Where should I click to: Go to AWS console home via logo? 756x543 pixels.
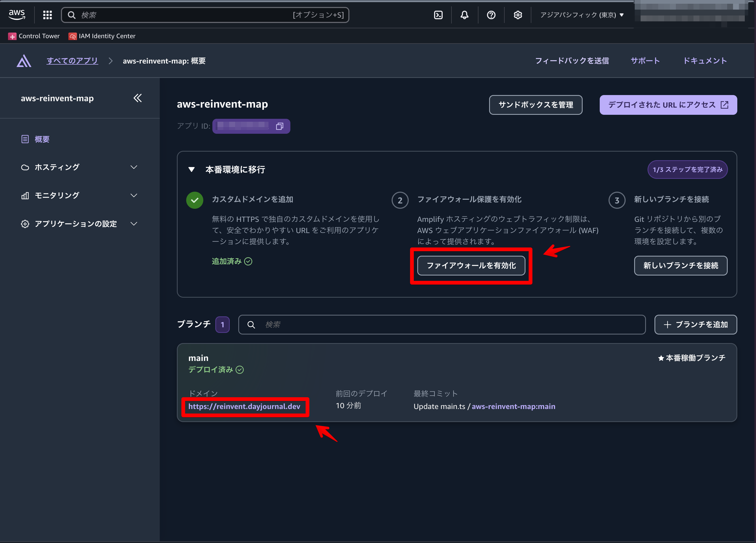17,15
